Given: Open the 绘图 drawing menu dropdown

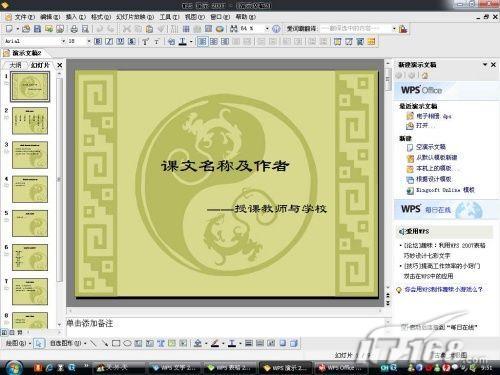Looking at the screenshot, I should click(x=18, y=343).
